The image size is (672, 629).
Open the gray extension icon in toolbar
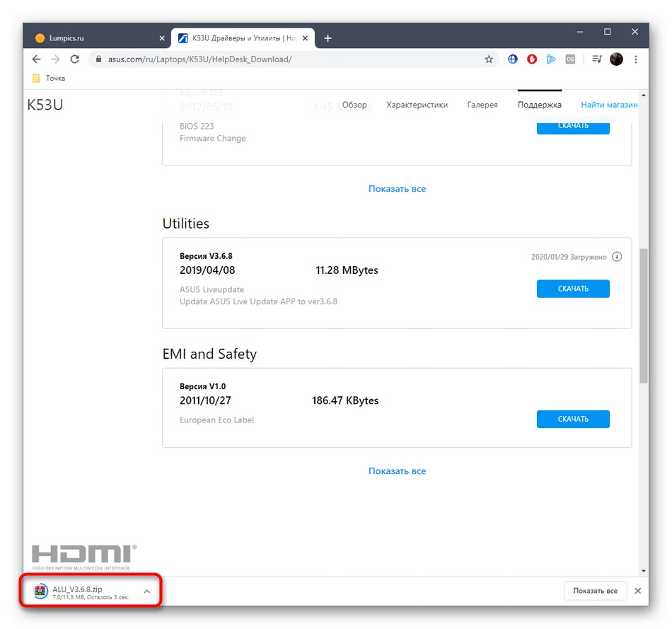point(570,59)
